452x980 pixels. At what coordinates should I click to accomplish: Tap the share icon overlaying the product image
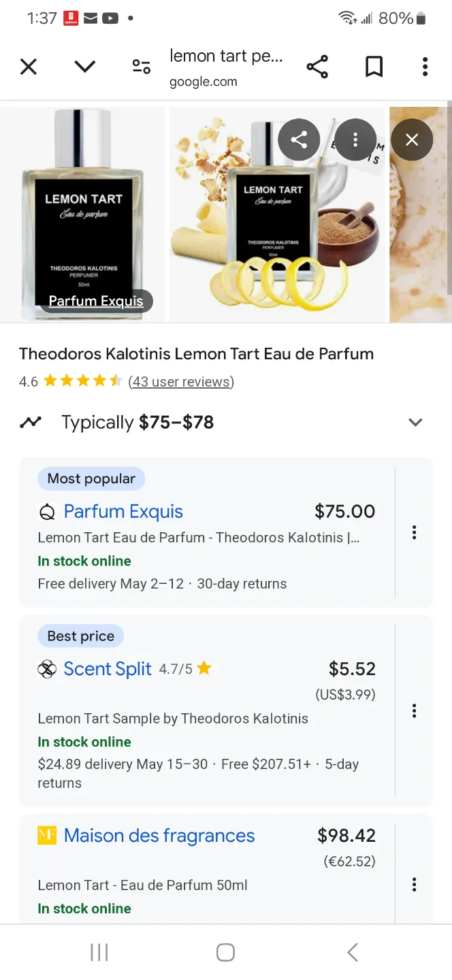[x=299, y=139]
